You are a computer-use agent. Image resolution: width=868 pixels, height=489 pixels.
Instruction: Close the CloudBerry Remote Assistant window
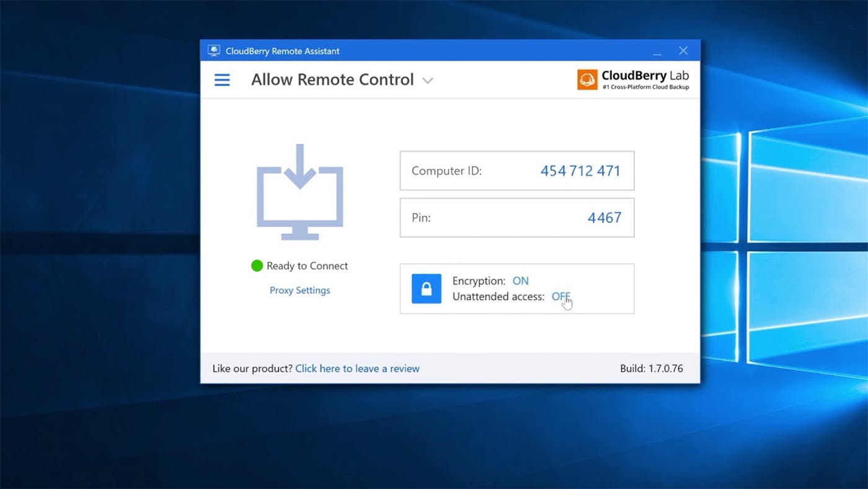pos(683,51)
